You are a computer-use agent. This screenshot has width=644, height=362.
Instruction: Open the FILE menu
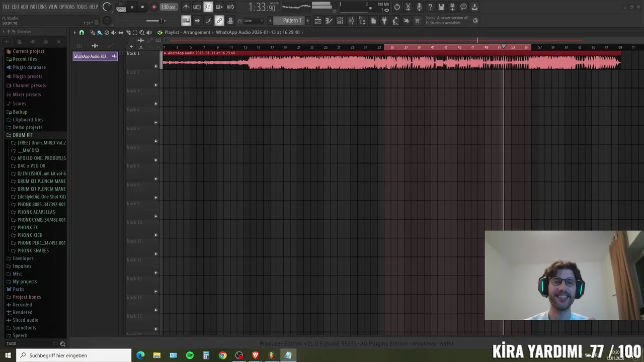(7, 7)
